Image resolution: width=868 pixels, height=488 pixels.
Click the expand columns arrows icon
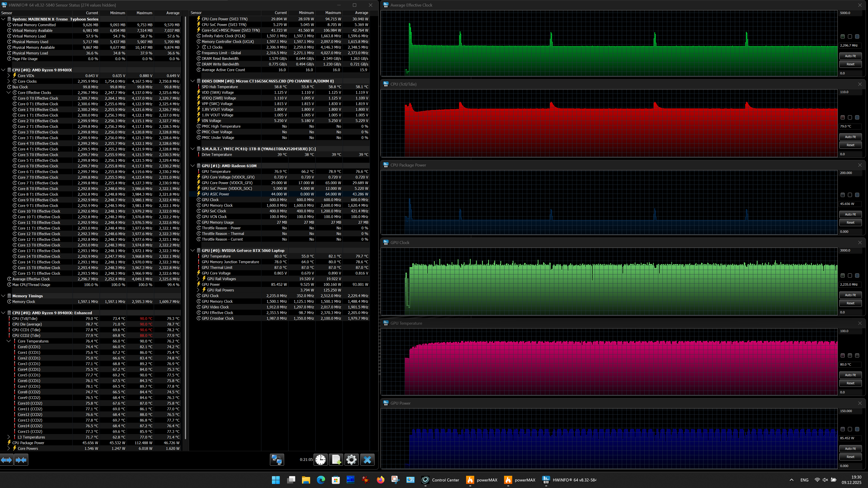(x=6, y=460)
